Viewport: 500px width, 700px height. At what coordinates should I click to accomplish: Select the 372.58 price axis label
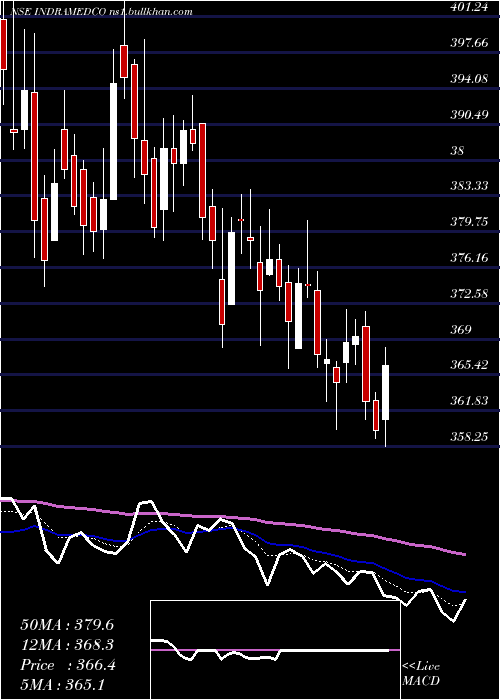(x=470, y=294)
